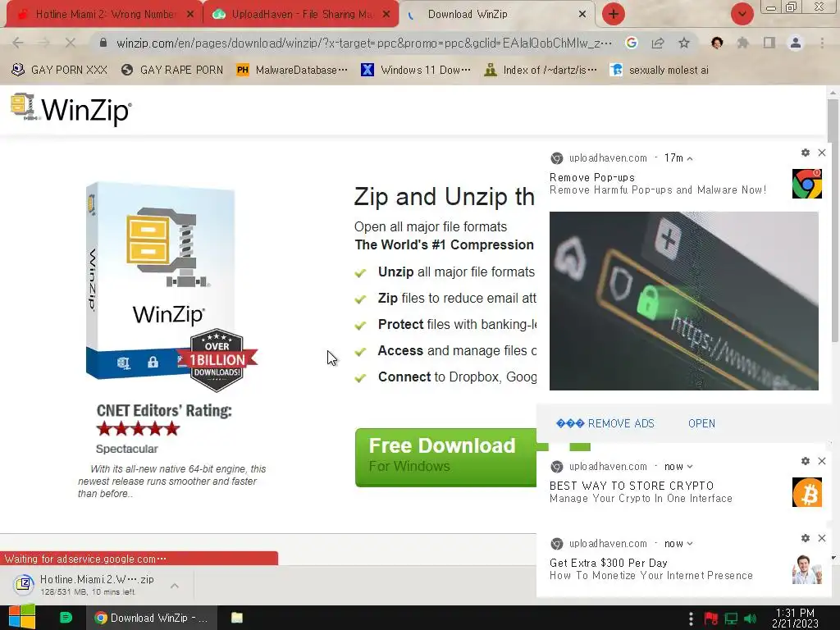
Task: Click the taskbar clock showing 1:31 PM
Action: pos(795,618)
